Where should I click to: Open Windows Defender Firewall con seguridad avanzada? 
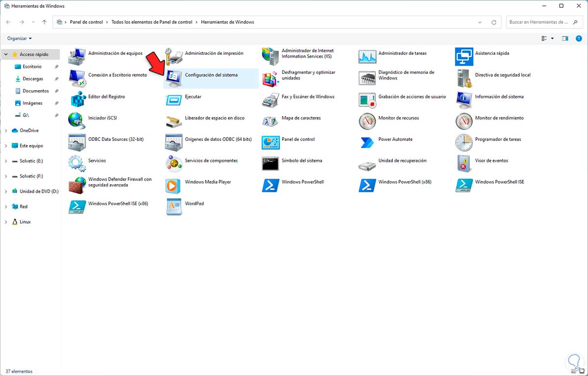tap(77, 185)
